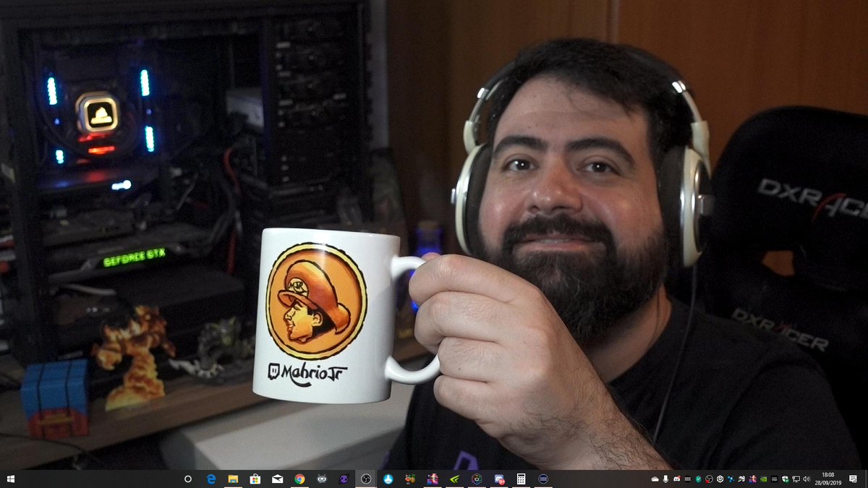
Task: Open network status tray icon
Action: pos(796,479)
